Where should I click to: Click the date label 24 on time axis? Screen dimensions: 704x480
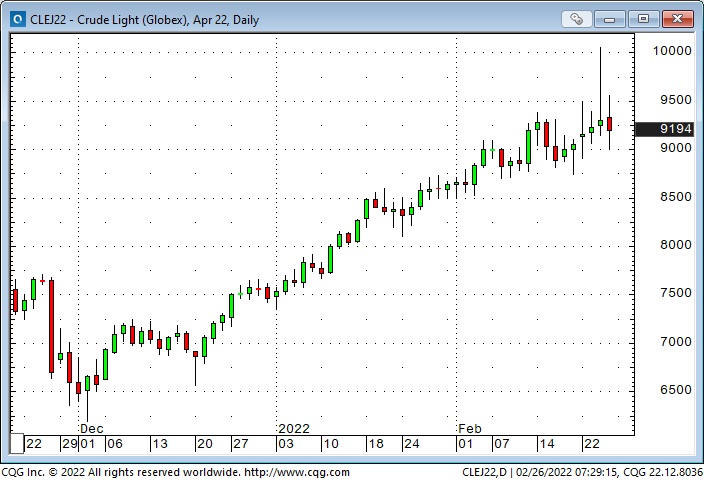pos(412,444)
